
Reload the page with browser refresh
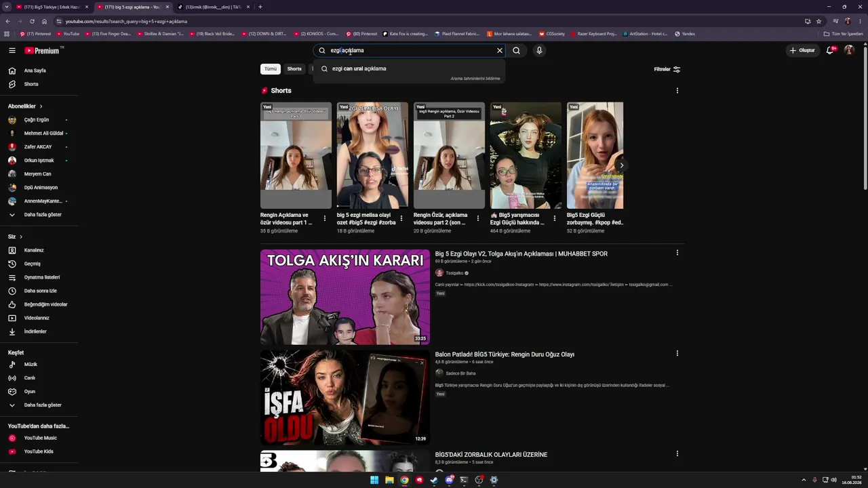click(32, 21)
